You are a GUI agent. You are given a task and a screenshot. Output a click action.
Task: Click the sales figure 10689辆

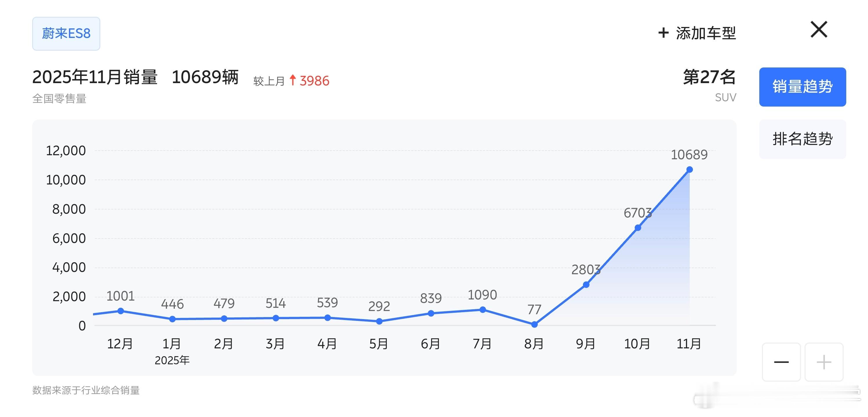(x=206, y=78)
